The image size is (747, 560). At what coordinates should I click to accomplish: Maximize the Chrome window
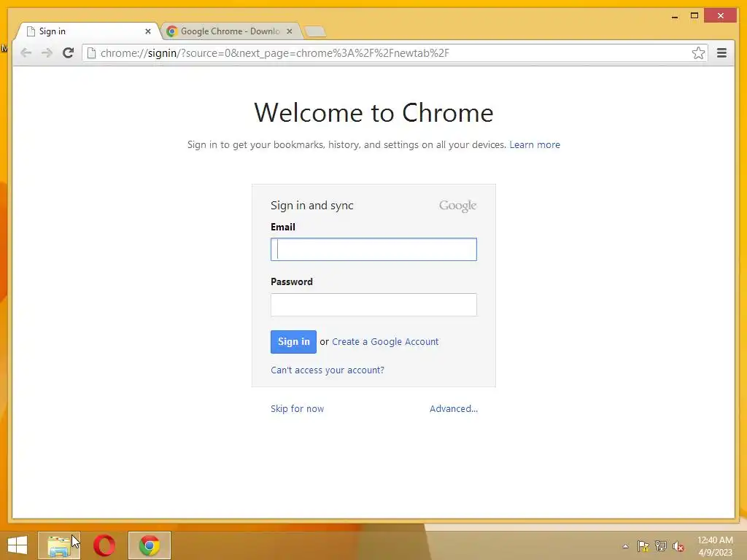point(694,16)
